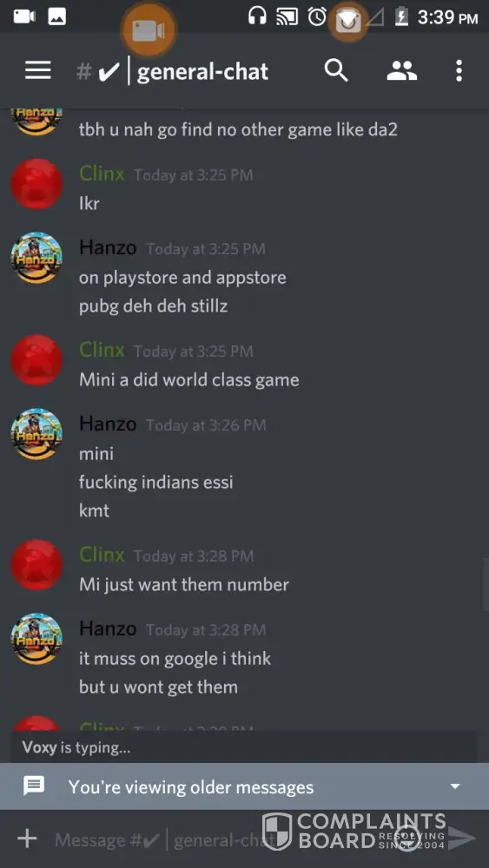Open the hamburger navigation menu
This screenshot has height=868, width=489.
coord(37,71)
